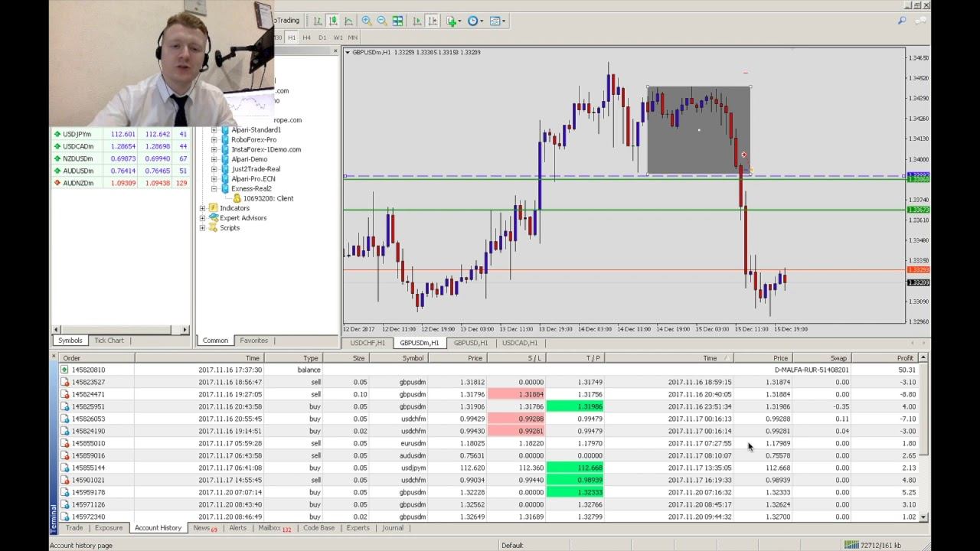Open the Favorites tab in Navigator
Viewport: 980px width, 551px height.
coord(253,341)
